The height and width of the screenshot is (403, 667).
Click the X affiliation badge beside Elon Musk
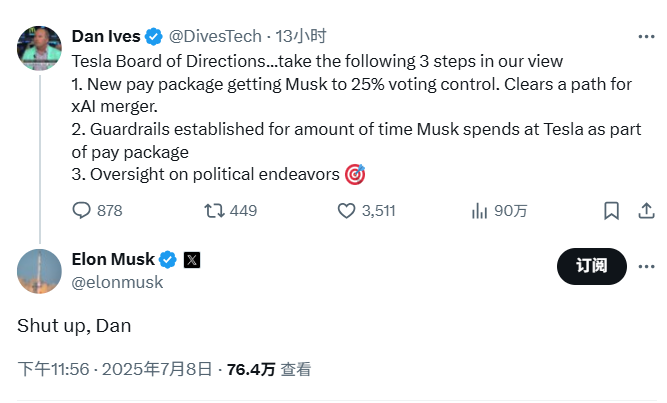coord(192,260)
